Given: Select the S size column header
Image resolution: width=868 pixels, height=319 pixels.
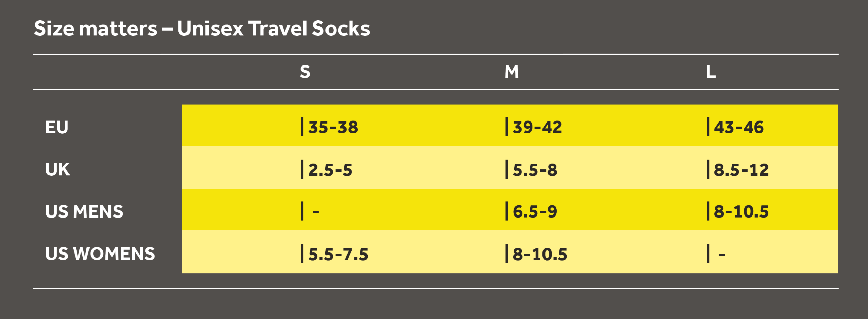Looking at the screenshot, I should (305, 72).
